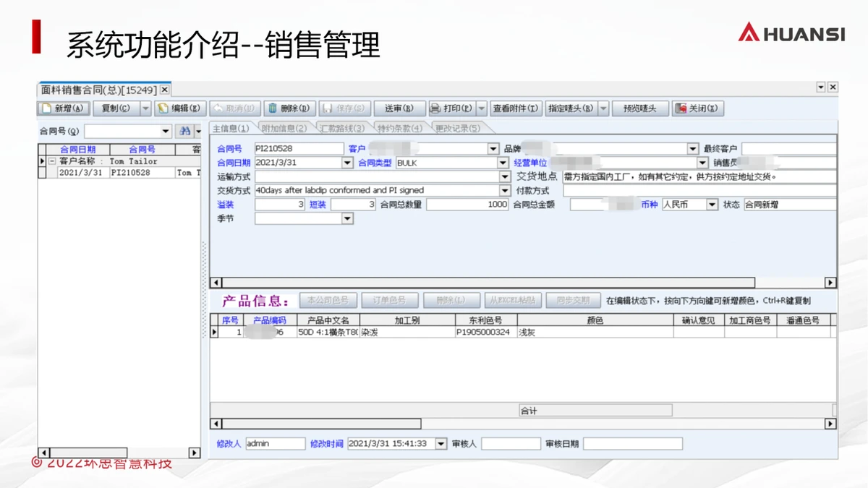Open the 运输方式 transport dropdown

pos(505,176)
